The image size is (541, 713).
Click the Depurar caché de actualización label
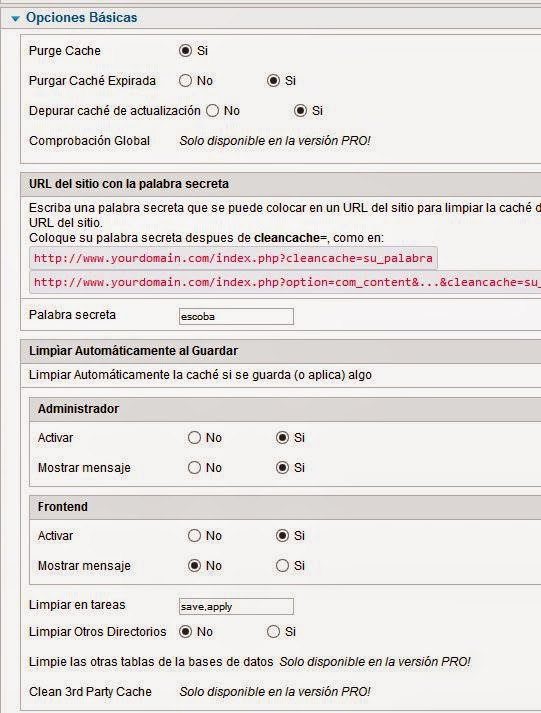coord(115,110)
